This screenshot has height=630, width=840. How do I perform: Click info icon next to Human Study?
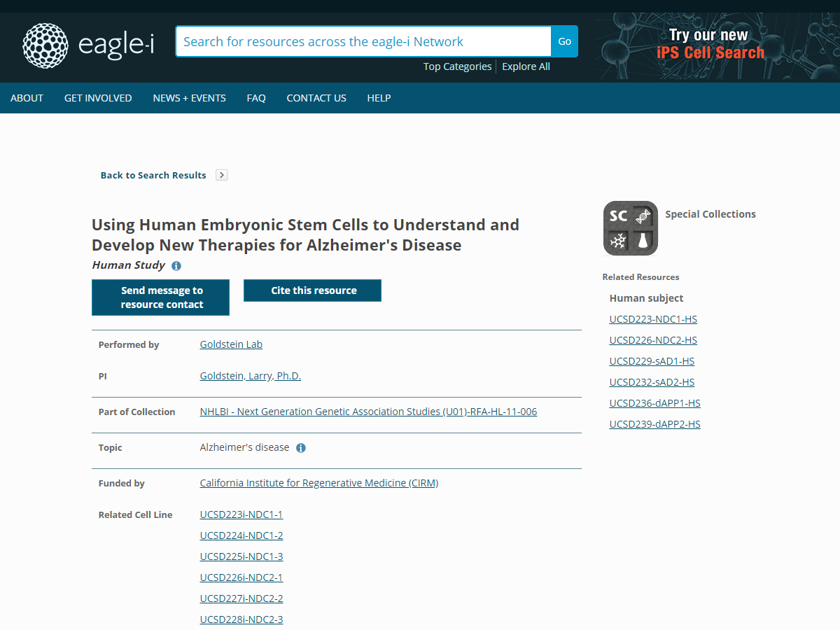pyautogui.click(x=176, y=266)
